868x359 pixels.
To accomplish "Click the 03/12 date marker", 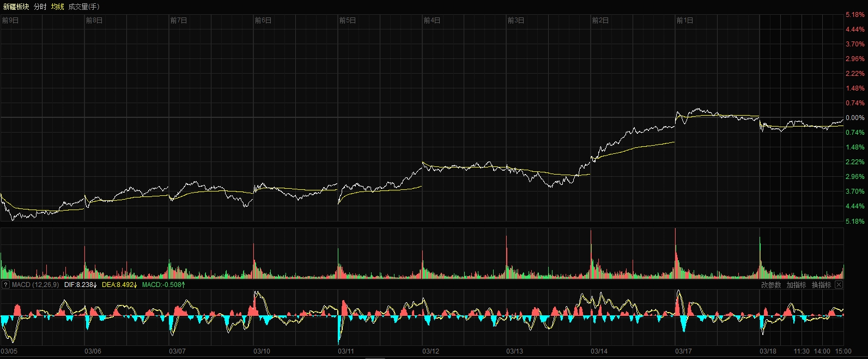I will tap(430, 351).
